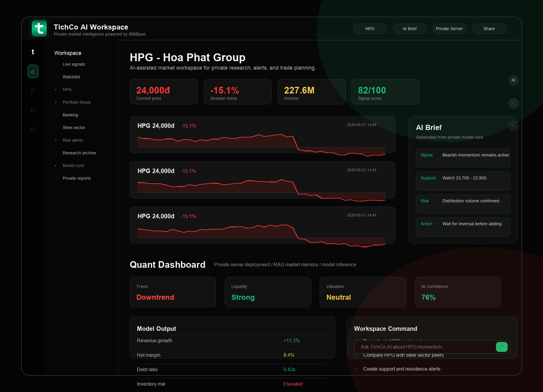Screen dimensions: 543x392
Task: Click 'Wait for reversal before adding.' text
Action: point(472,224)
